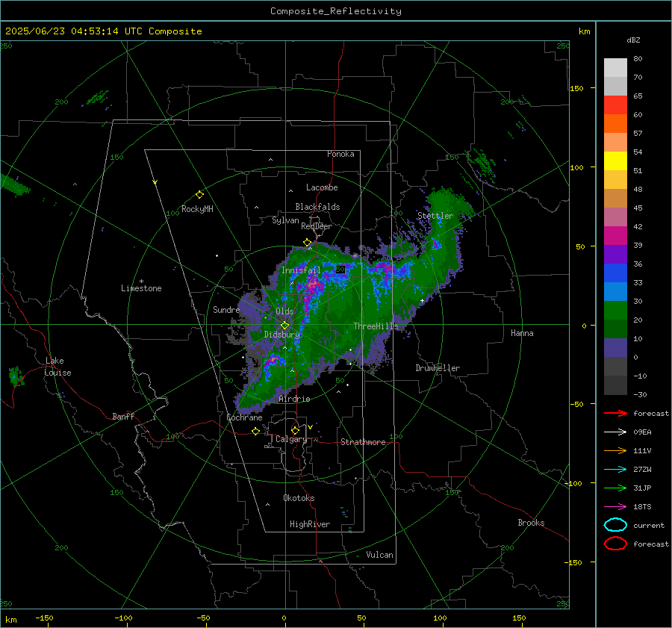The width and height of the screenshot is (672, 628).
Task: Click the Ponoka label
Action: pyautogui.click(x=340, y=154)
